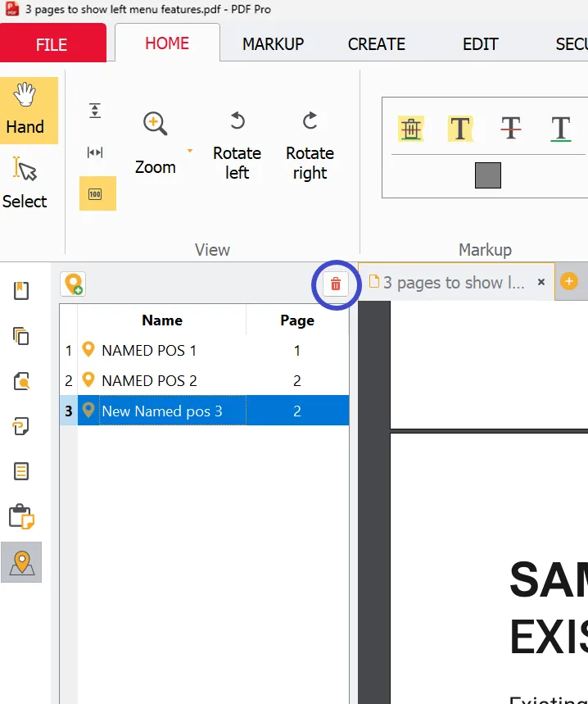Click the page cell of NAMED POS 2

click(297, 380)
